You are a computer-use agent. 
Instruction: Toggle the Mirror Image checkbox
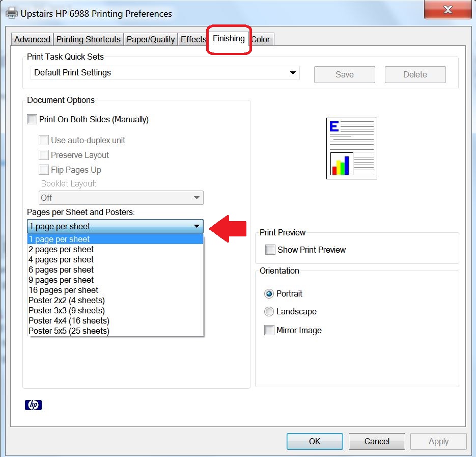(x=269, y=330)
